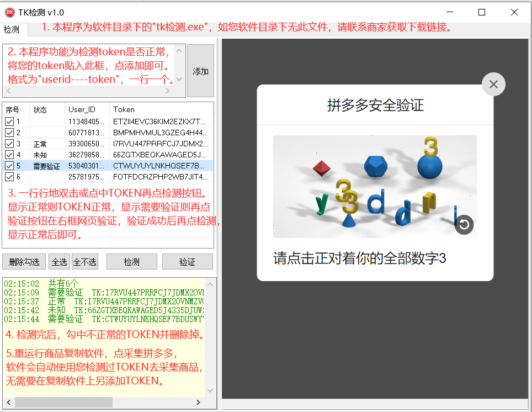Toggle checkbox of row 3 marked 正常
This screenshot has height=412, width=532.
tap(9, 144)
